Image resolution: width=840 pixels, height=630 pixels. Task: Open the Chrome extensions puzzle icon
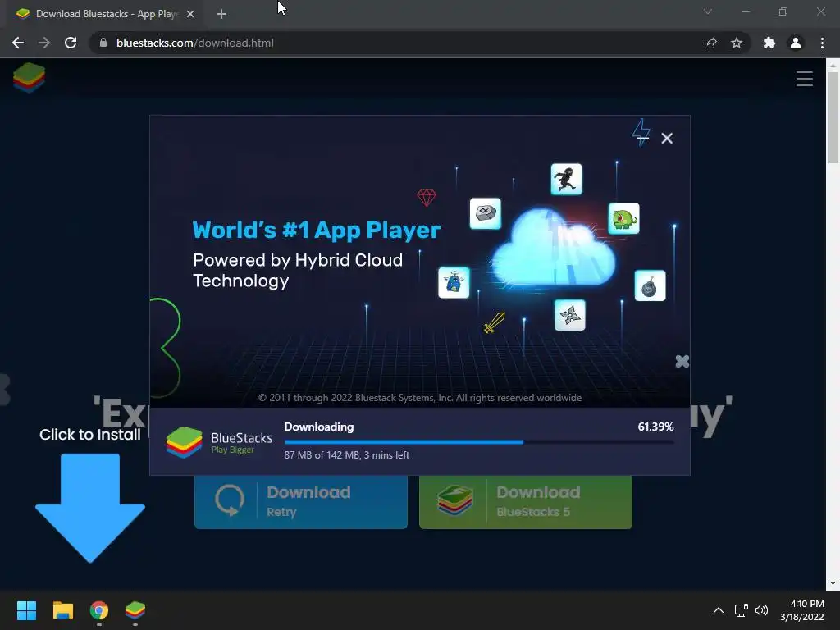[769, 43]
